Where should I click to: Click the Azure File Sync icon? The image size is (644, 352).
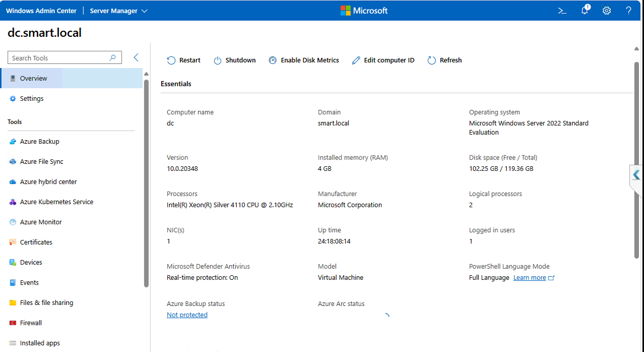[x=13, y=162]
